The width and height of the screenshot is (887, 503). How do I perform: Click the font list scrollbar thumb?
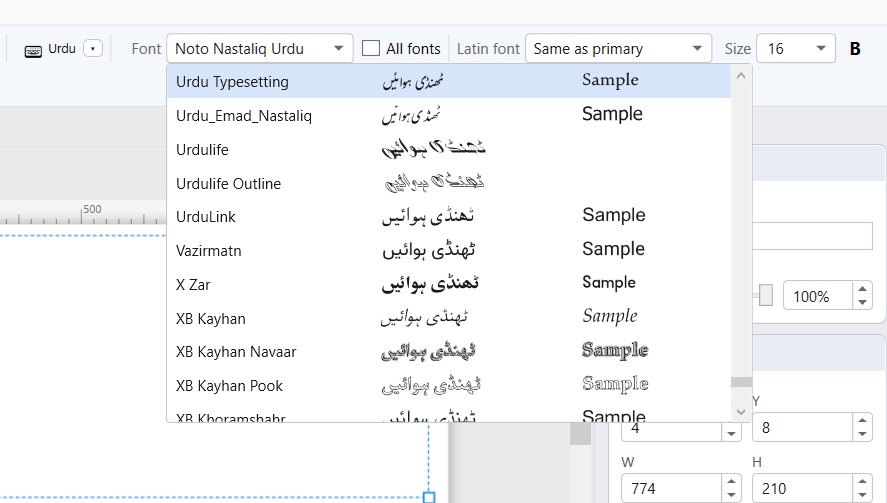click(741, 382)
